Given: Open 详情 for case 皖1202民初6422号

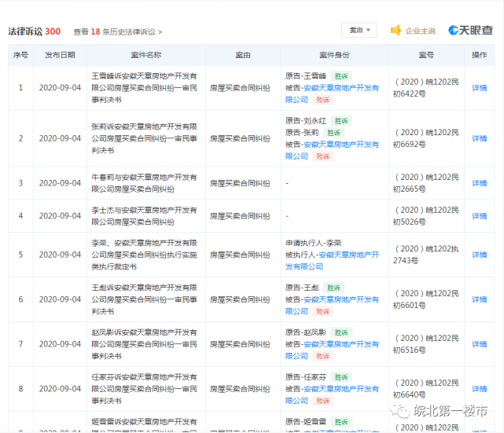Looking at the screenshot, I should [480, 88].
